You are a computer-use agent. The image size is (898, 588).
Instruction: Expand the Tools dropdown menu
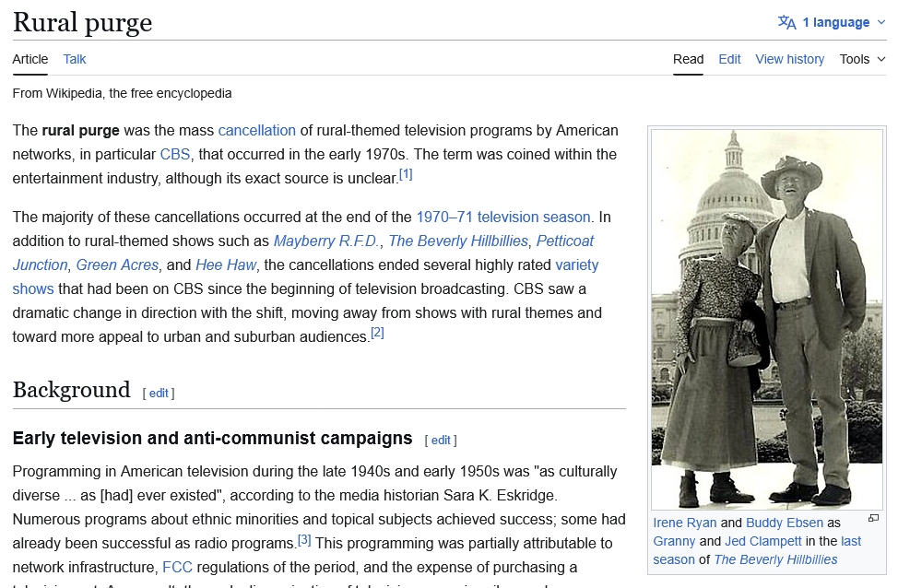(862, 59)
